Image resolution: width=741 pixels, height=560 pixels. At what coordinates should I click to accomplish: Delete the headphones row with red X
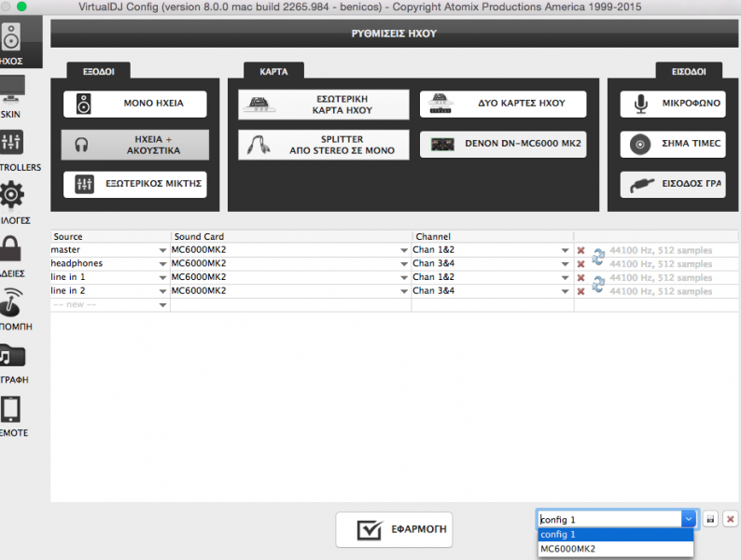[x=580, y=264]
